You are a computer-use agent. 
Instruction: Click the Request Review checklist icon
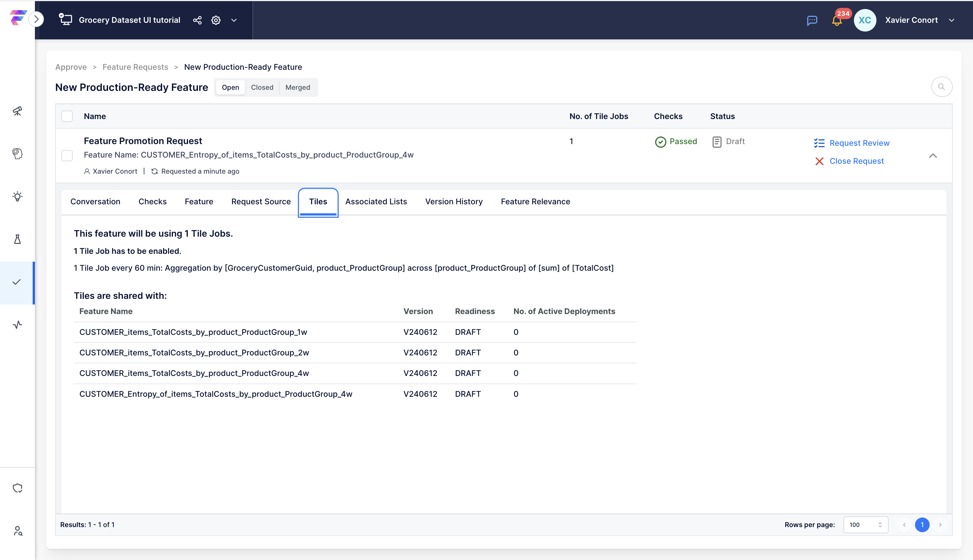(x=819, y=143)
